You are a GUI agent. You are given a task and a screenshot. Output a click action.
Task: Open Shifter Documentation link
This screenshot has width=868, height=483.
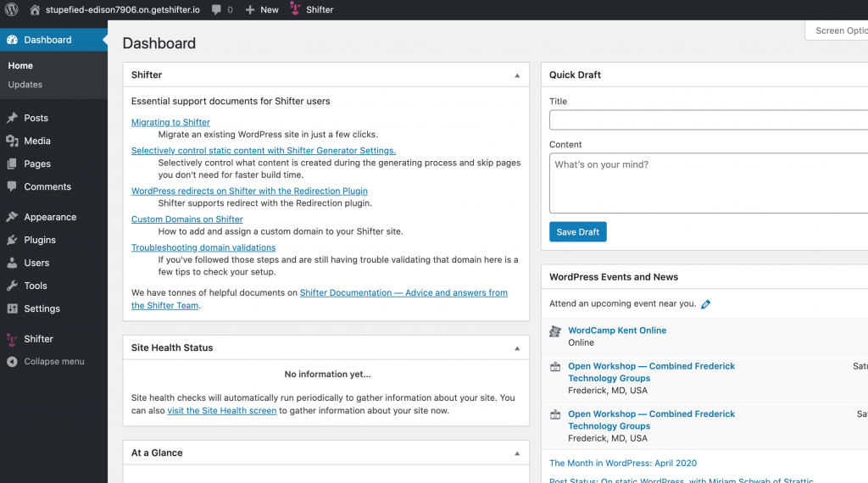(x=403, y=292)
